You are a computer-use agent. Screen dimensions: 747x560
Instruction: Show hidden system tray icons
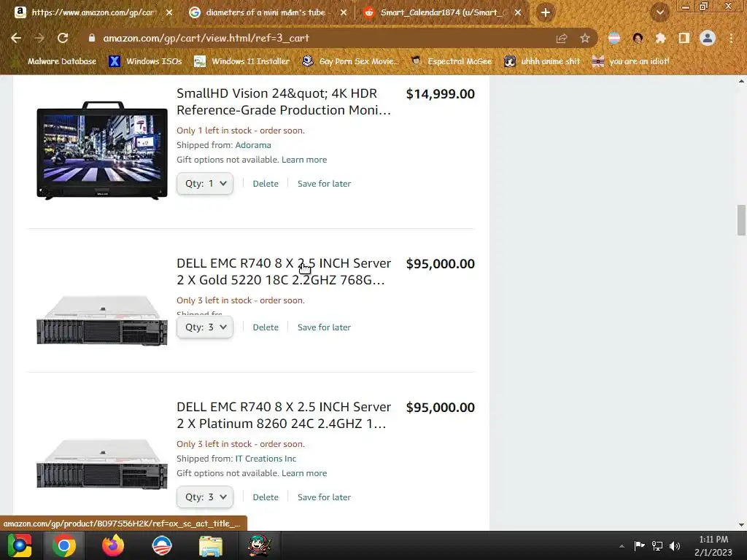[622, 546]
